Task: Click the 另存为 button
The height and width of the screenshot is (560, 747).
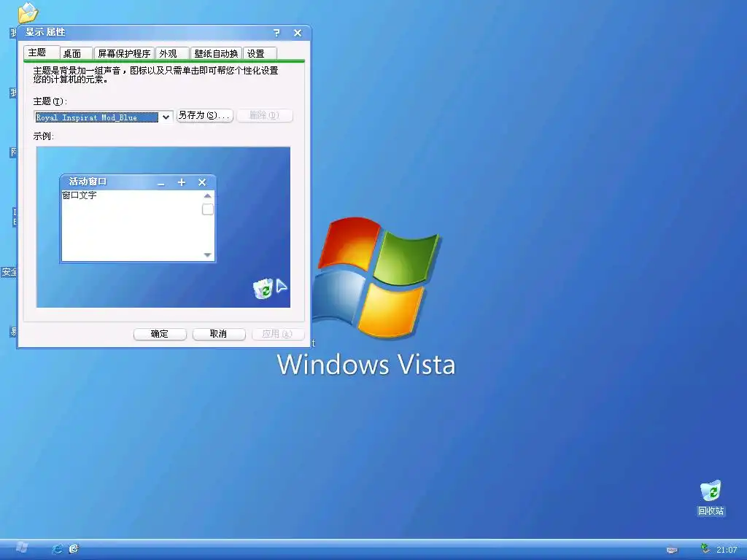Action: click(x=205, y=116)
